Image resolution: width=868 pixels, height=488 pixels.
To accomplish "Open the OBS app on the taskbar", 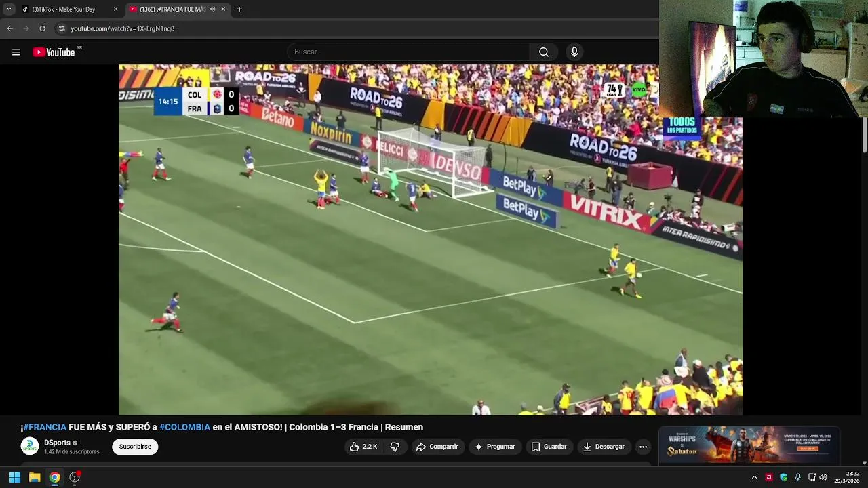I will [75, 477].
